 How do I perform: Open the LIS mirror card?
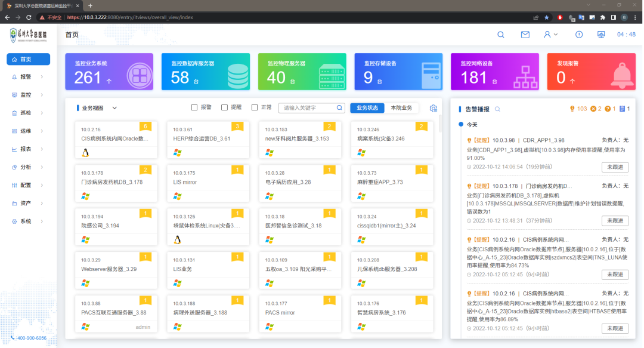coord(208,183)
